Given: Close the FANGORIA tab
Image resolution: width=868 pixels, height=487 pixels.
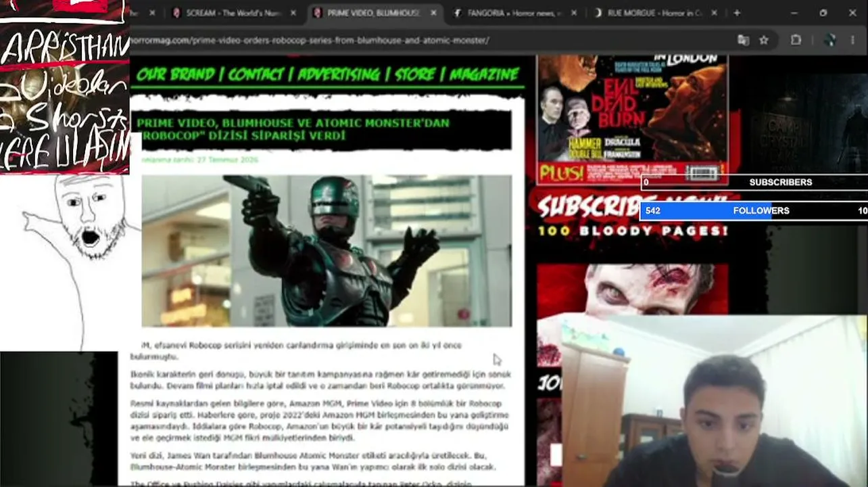Looking at the screenshot, I should click(574, 13).
